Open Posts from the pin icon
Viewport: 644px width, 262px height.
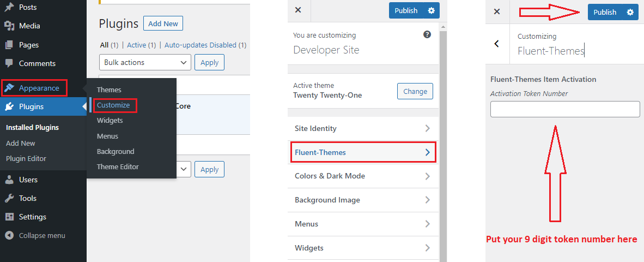(9, 7)
